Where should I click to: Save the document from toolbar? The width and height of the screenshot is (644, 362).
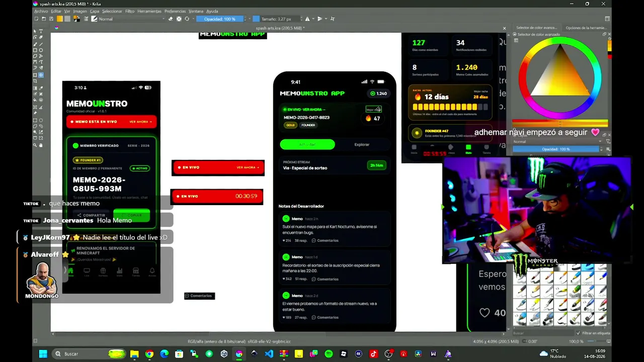pos(51,19)
